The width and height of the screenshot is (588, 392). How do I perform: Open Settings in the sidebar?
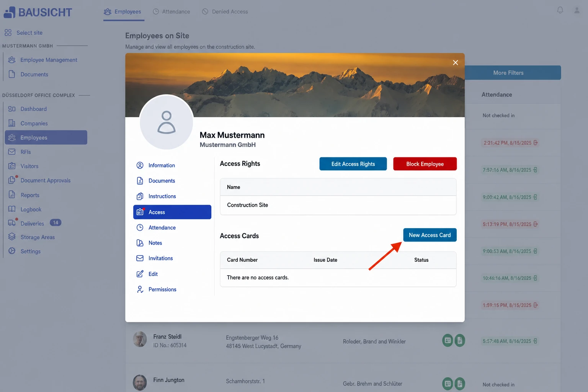tap(24, 251)
